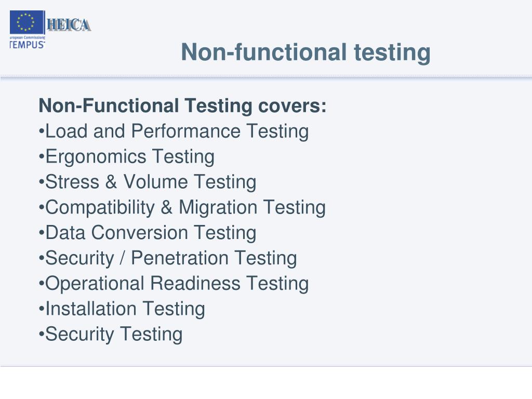Click the Ergonomics Testing bullet line

(x=127, y=157)
